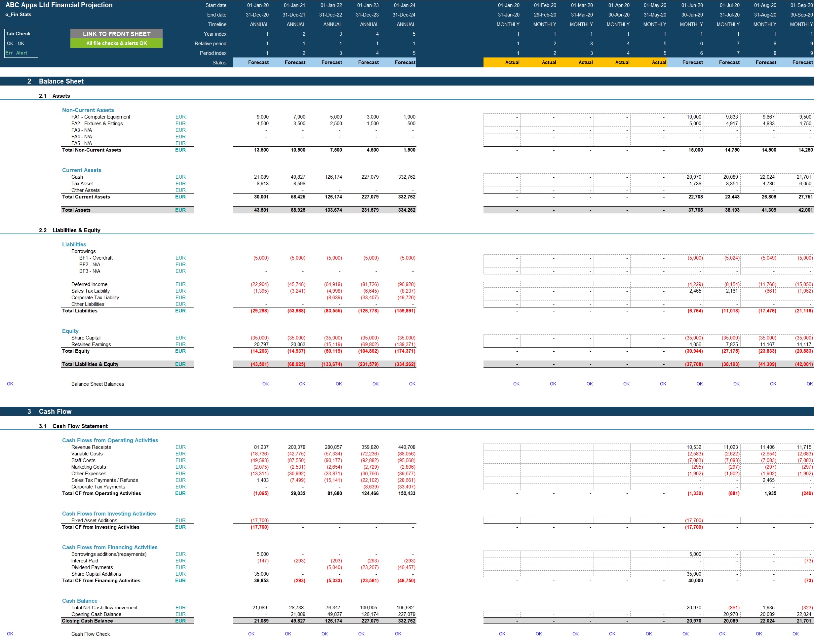Click the 'Revenue Receipts' row label
The height and width of the screenshot is (644, 814).
tap(91, 447)
